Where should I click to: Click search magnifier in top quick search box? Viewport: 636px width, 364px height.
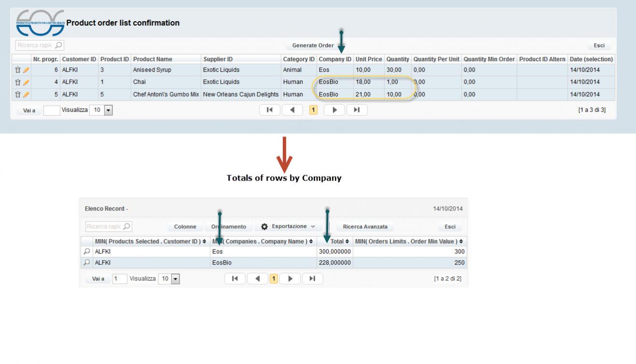58,45
